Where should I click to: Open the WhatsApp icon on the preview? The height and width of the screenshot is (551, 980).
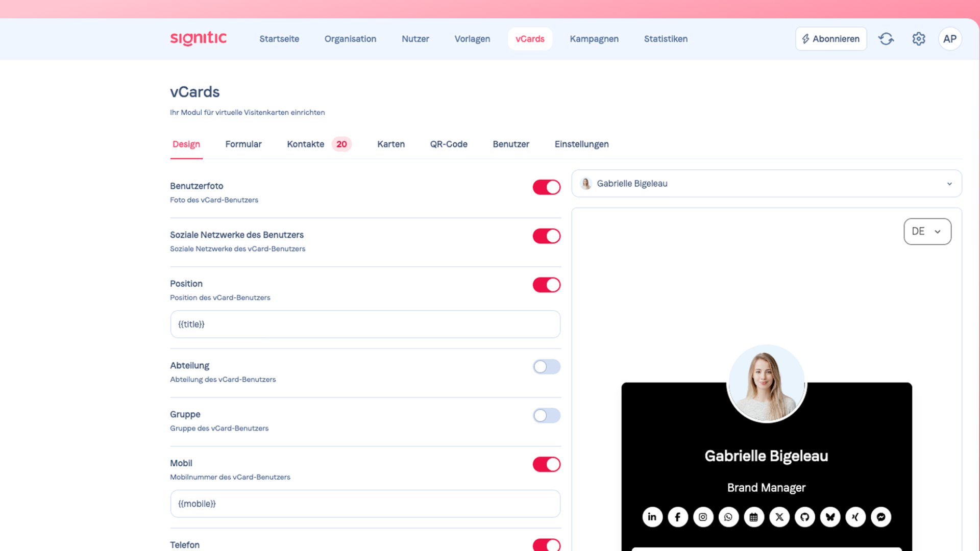[x=728, y=517]
